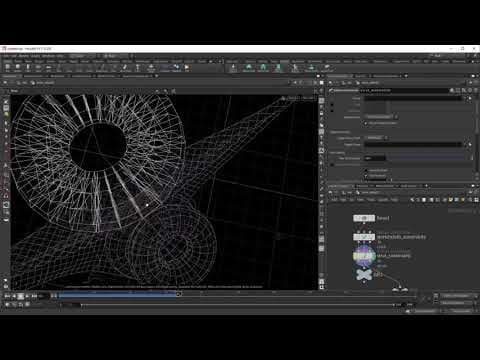
Task: Toggle the lowest visible checkbox in parameters
Action: [366, 175]
